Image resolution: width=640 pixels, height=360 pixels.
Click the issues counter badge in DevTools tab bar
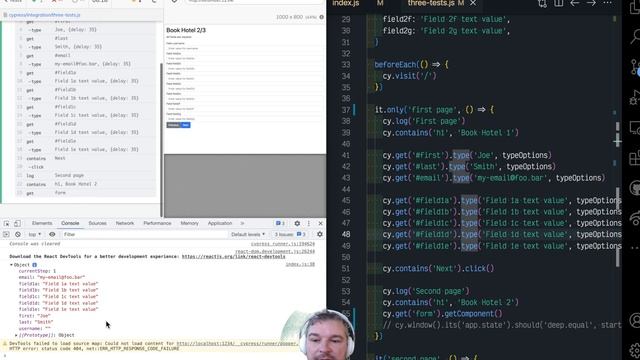tap(280, 223)
